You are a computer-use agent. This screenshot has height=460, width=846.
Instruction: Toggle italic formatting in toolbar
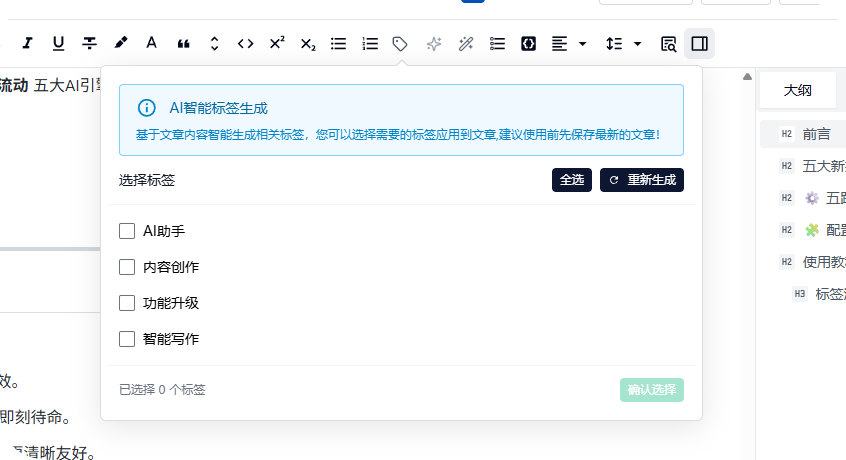click(x=27, y=43)
